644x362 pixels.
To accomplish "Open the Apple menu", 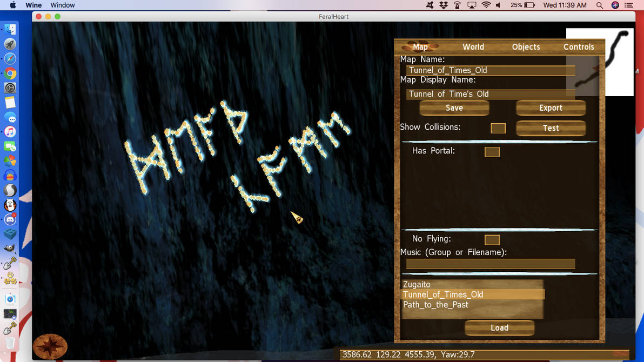I will [x=13, y=5].
